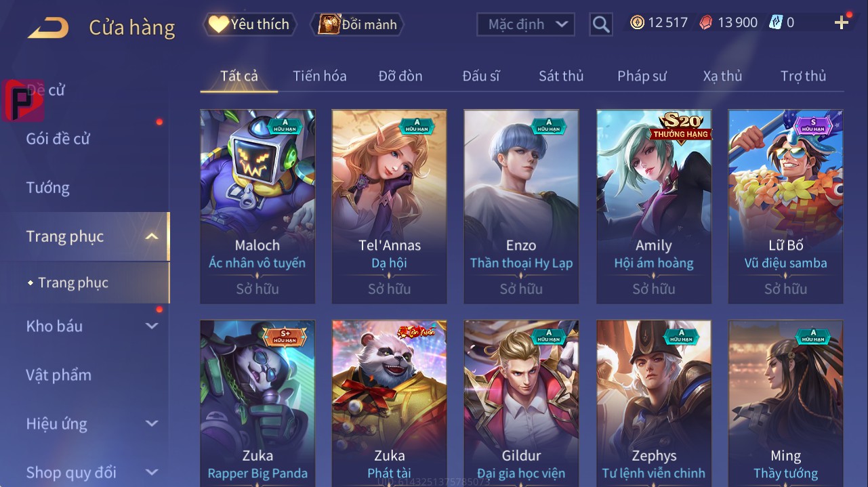
Task: Expand the Kho báu sidebar section
Action: 152,326
